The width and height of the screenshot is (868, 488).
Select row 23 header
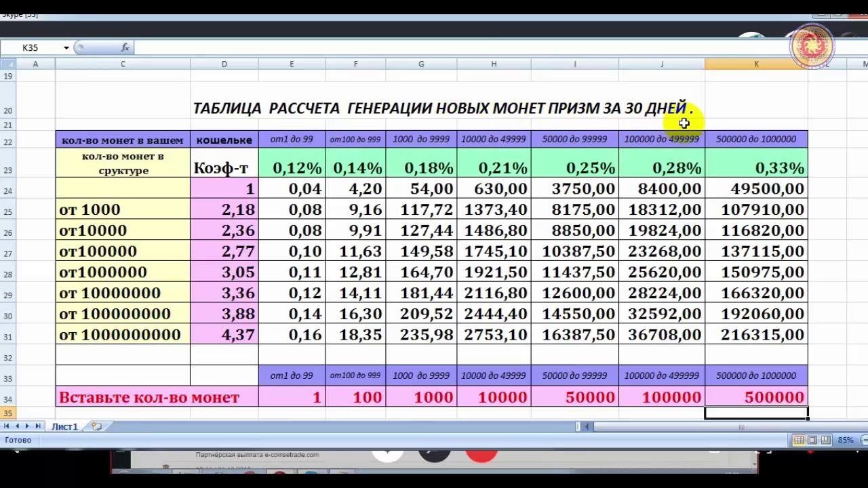(x=7, y=164)
